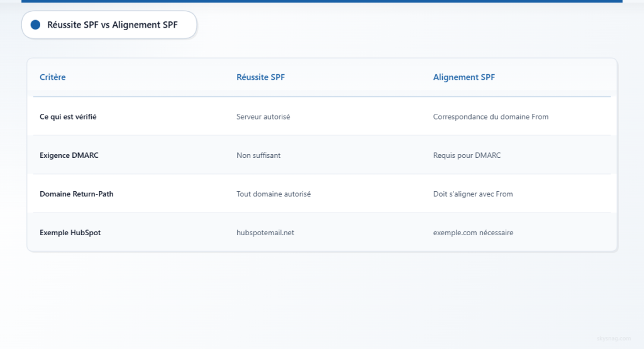
Task: Select the 'Réussite SPF vs Alignement SPF' title
Action: [112, 25]
